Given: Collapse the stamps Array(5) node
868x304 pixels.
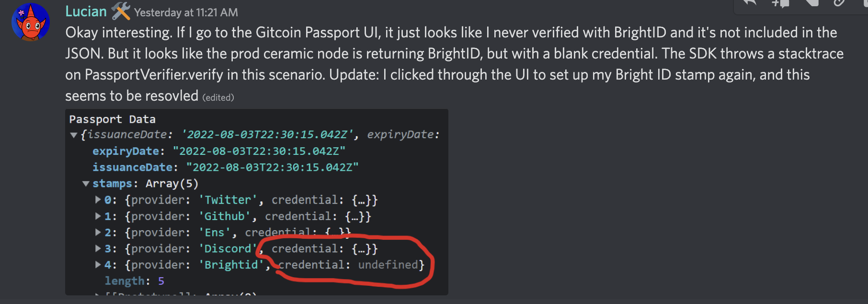Looking at the screenshot, I should click(x=86, y=184).
